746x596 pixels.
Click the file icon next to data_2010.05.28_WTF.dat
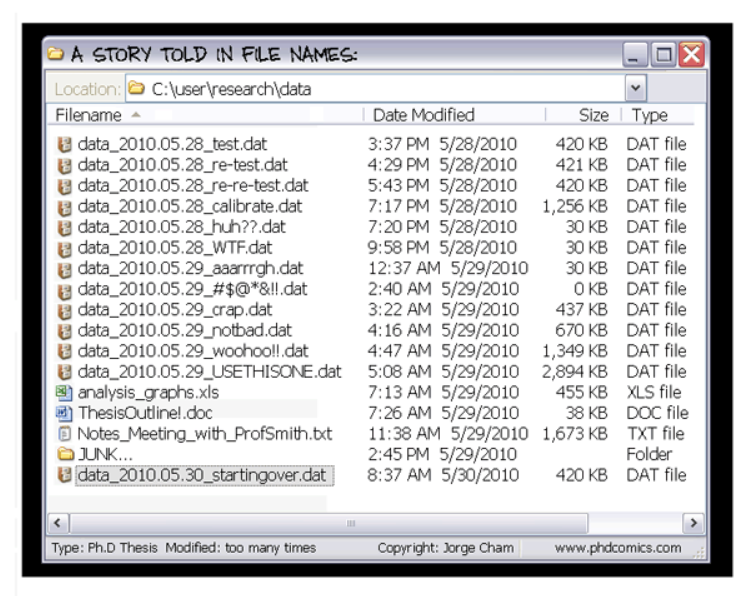coord(65,248)
